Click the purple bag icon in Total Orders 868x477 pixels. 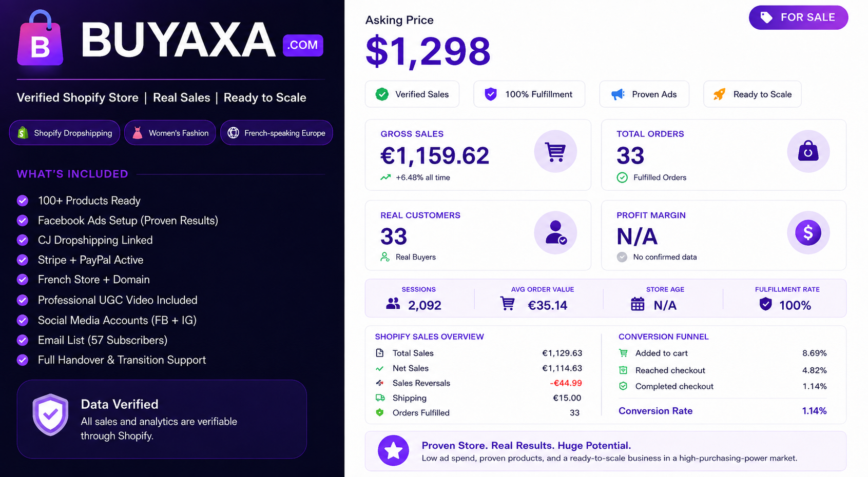pos(808,151)
